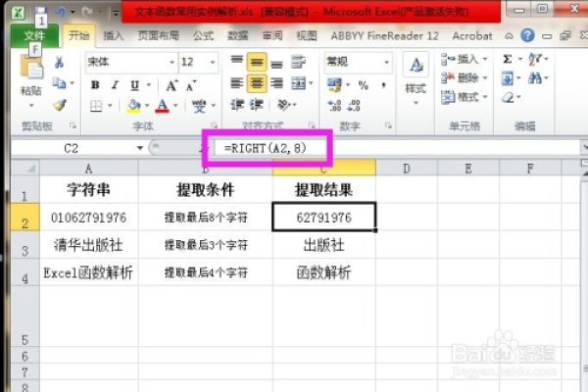Click the Wrap Text icon
This screenshot has height=392, width=588.
[x=298, y=62]
